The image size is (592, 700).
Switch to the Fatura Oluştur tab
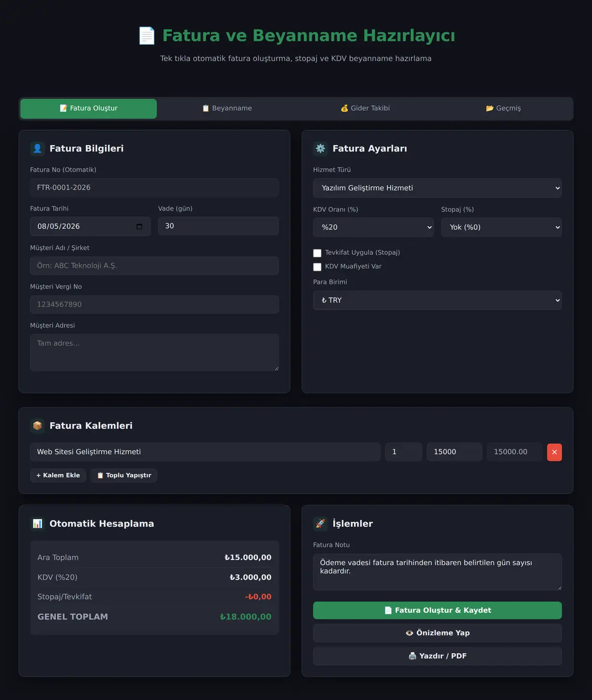click(x=89, y=108)
